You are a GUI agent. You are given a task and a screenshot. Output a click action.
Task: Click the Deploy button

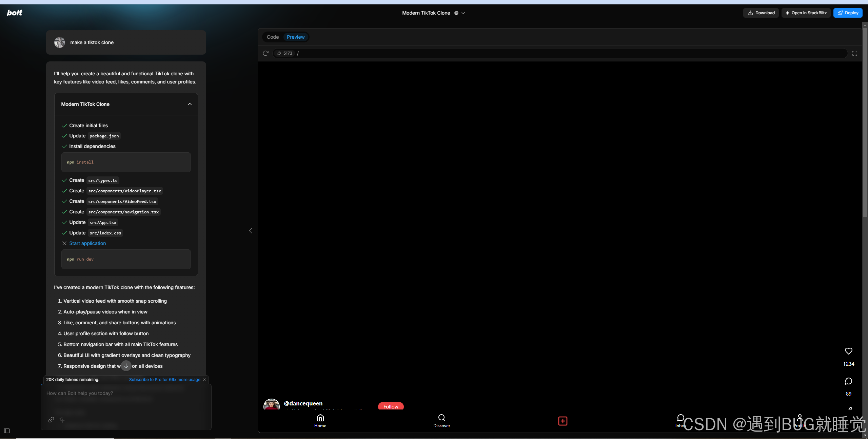pyautogui.click(x=848, y=13)
